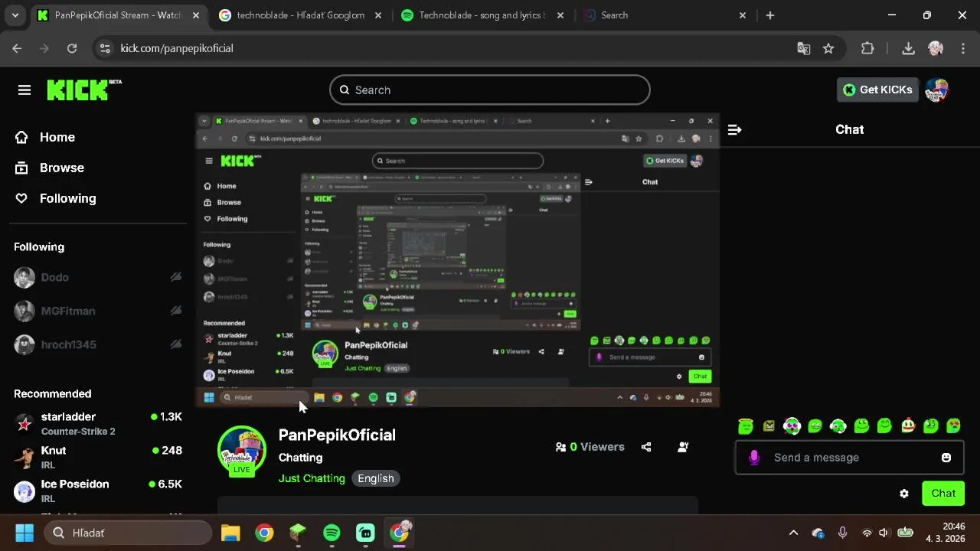
Task: Click the stream video player
Action: point(458,260)
